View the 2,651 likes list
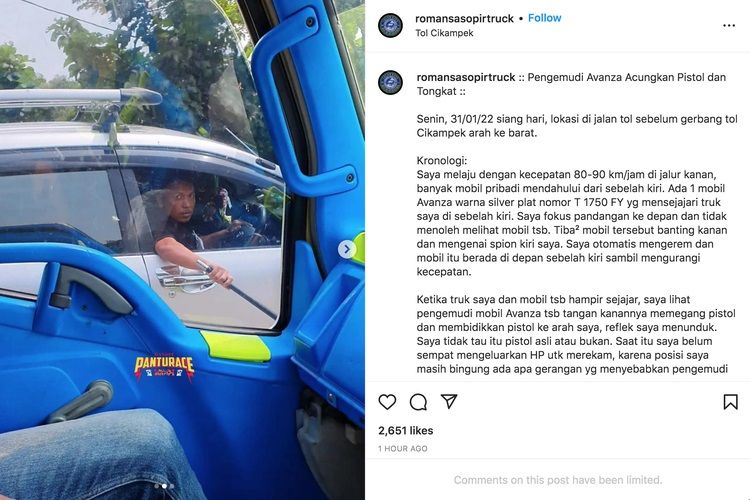 click(406, 431)
